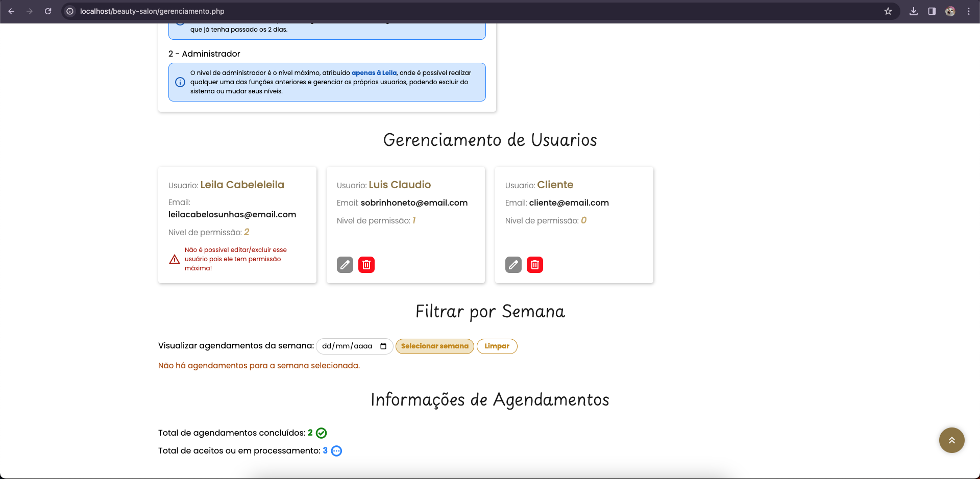Focus the browser address bar URL

pyautogui.click(x=152, y=11)
